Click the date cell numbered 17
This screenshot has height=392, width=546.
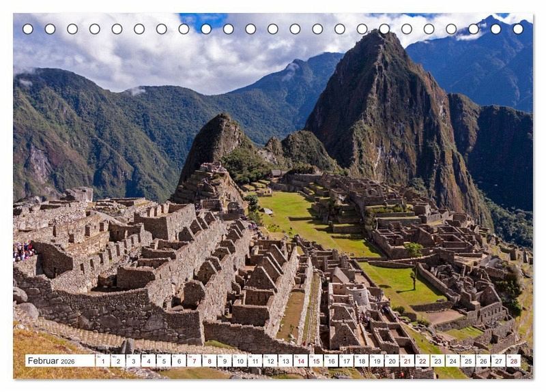[347, 361]
